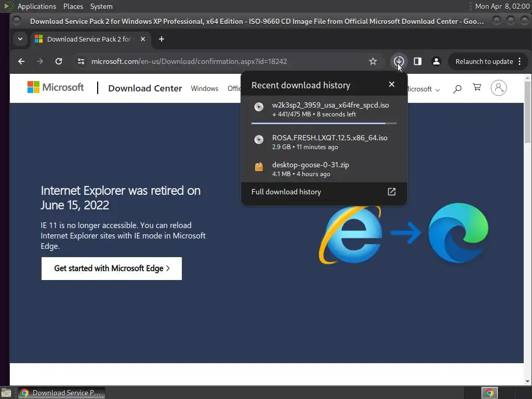This screenshot has height=399, width=532.
Task: Click the Microsoft Edge logo image
Action: (x=458, y=233)
